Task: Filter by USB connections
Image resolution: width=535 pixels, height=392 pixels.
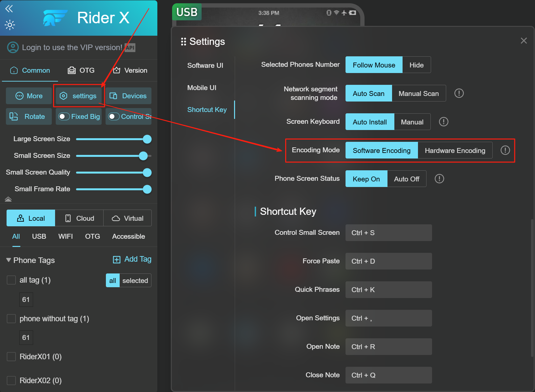Action: 39,236
